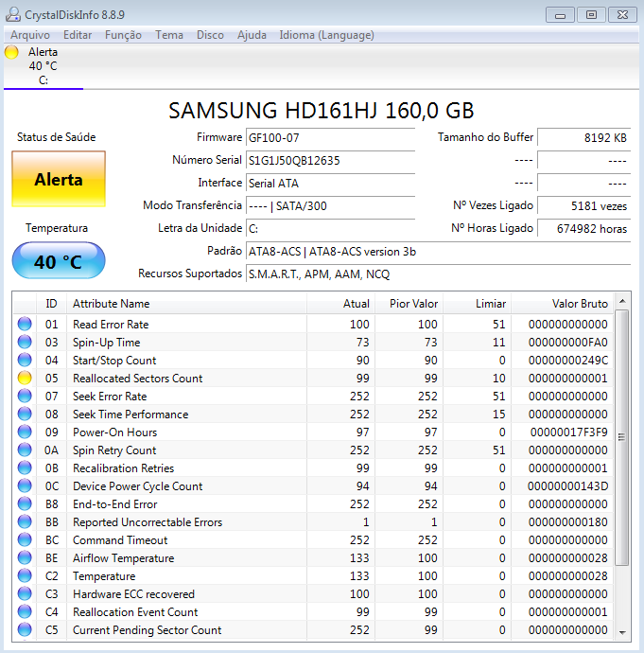Click the scroll up arrow of attribute list
This screenshot has height=653, width=644.
tap(622, 301)
